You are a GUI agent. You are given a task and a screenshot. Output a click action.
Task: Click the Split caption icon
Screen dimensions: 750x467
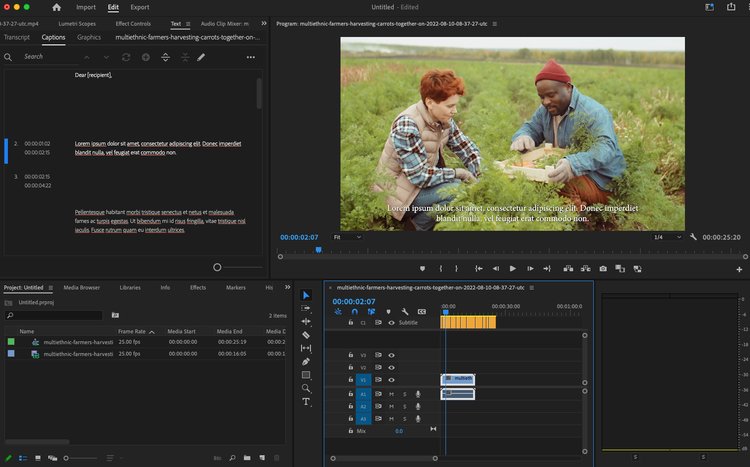pos(164,57)
